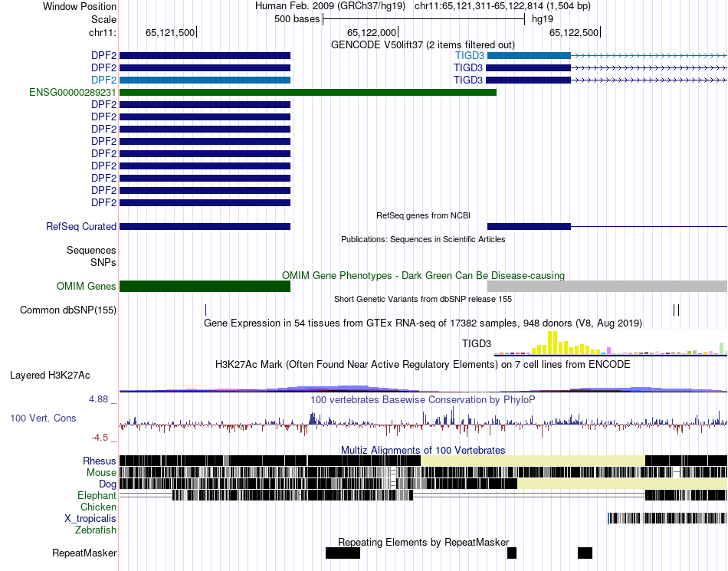Open the Layered H3K27Ac track label
The image size is (728, 571).
point(50,375)
